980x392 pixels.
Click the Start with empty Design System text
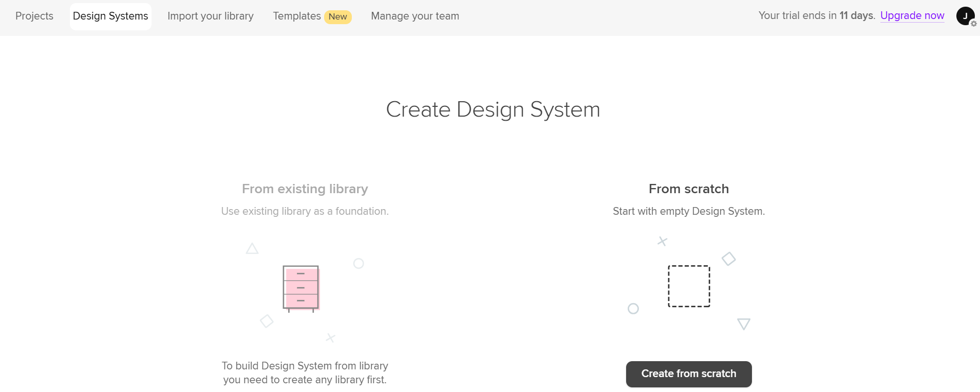[688, 211]
